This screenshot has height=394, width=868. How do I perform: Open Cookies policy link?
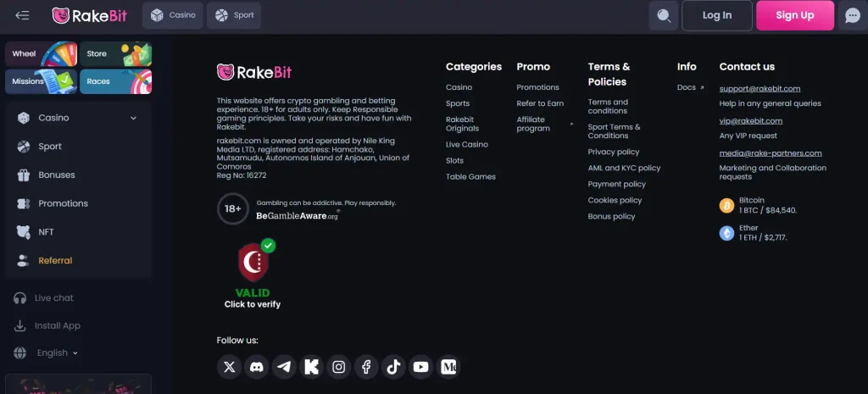click(615, 200)
